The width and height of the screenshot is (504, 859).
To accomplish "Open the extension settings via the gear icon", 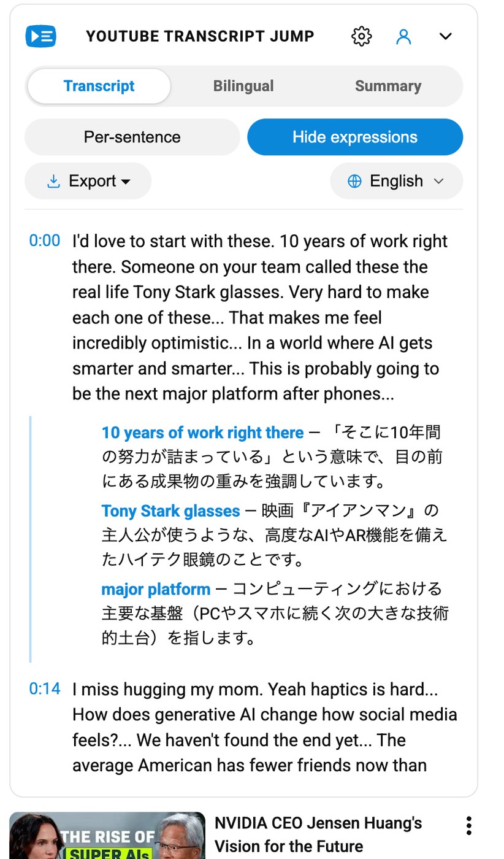I will [x=361, y=36].
